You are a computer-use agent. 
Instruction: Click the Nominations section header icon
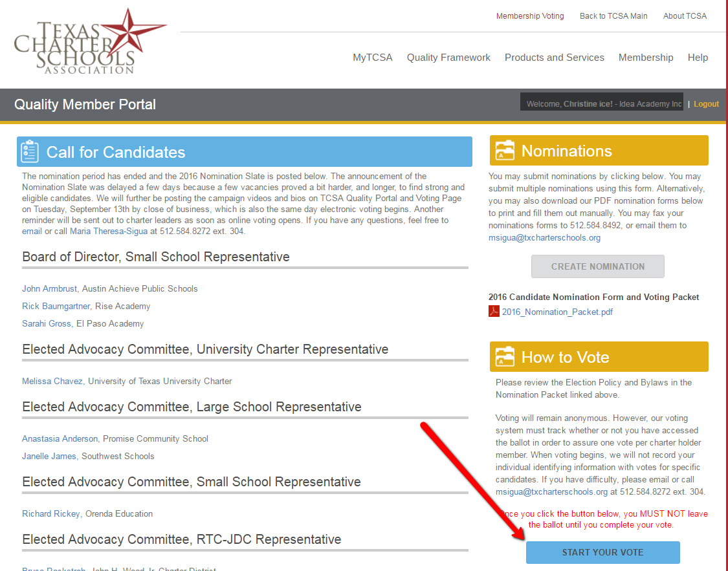pyautogui.click(x=505, y=151)
